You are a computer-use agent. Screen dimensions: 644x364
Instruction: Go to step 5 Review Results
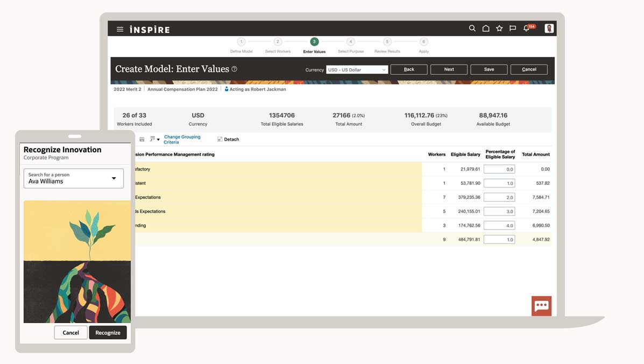click(x=387, y=42)
